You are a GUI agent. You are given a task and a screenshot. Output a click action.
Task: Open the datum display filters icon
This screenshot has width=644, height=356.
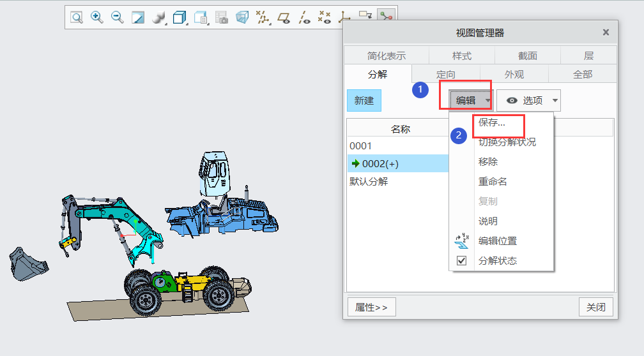tap(263, 17)
